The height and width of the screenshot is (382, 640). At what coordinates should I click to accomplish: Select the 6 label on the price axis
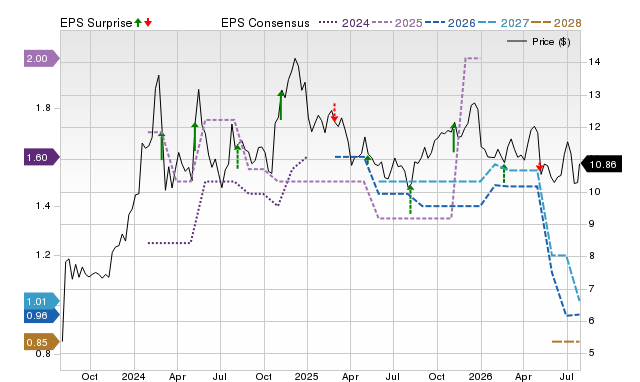(x=591, y=321)
